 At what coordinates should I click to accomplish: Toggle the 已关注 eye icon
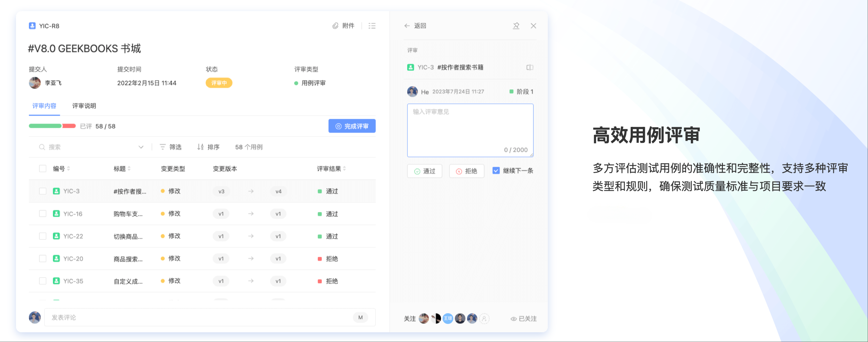(x=513, y=319)
